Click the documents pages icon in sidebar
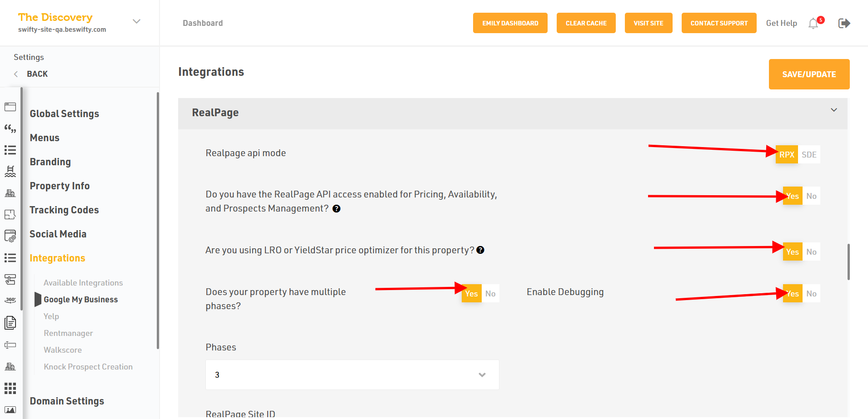Image resolution: width=868 pixels, height=419 pixels. pyautogui.click(x=10, y=323)
